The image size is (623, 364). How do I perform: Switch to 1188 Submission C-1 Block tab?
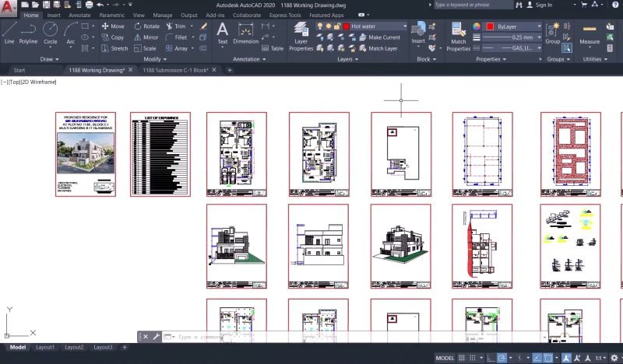click(x=175, y=70)
